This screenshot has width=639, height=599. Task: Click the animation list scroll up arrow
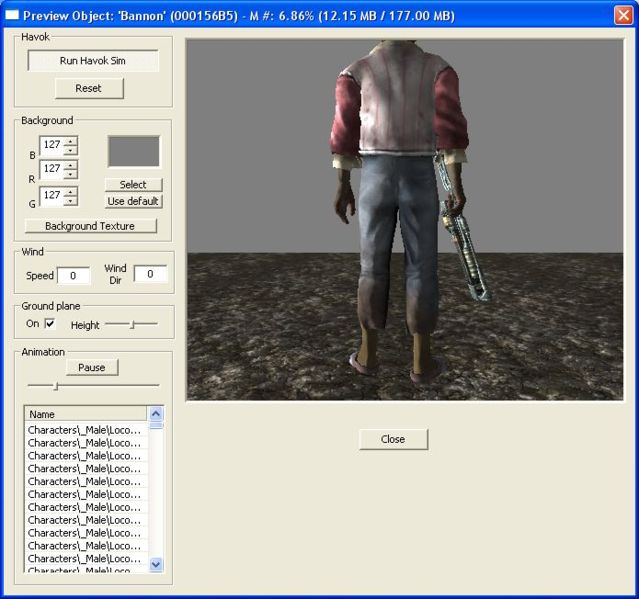tap(156, 414)
